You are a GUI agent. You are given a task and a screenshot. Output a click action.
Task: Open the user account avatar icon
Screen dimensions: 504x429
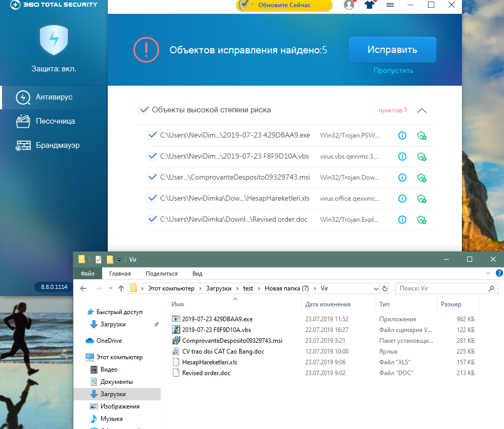click(350, 5)
